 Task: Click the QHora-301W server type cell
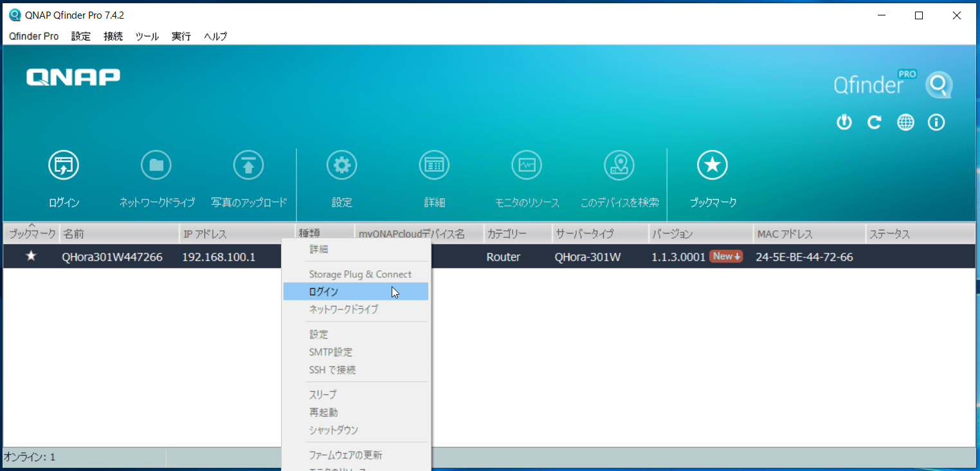[x=588, y=257]
